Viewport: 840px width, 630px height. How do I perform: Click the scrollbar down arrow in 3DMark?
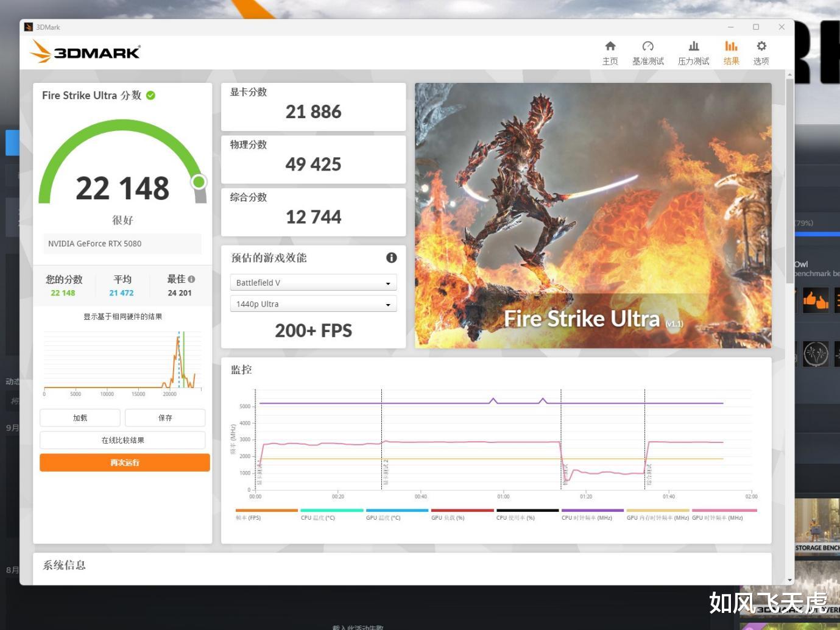click(790, 580)
